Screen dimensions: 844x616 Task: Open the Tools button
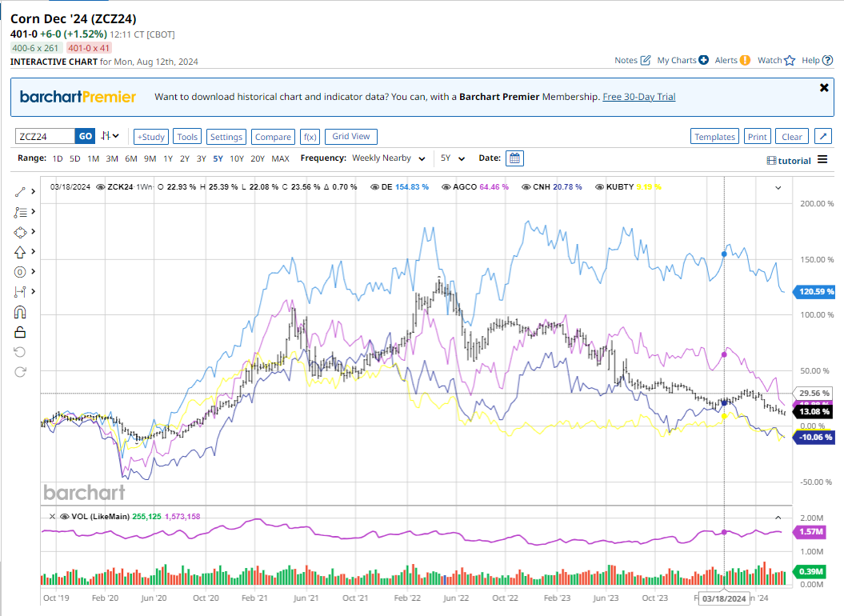click(x=187, y=137)
